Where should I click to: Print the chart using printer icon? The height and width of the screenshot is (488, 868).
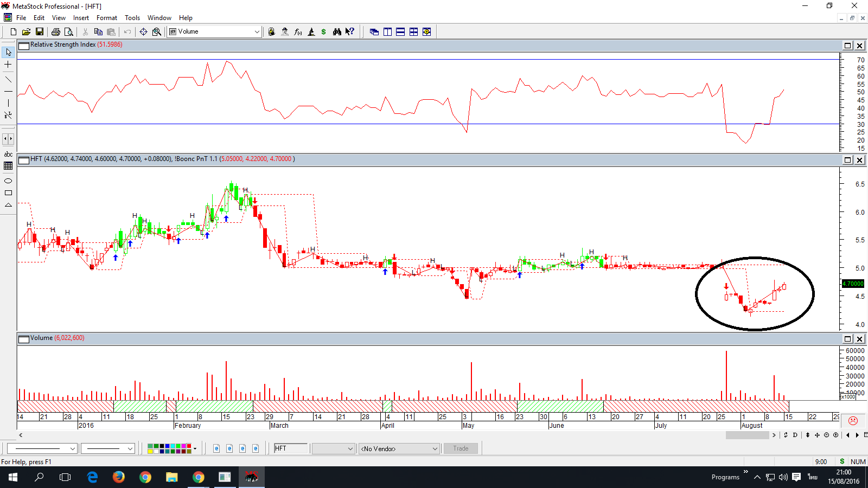coord(55,32)
